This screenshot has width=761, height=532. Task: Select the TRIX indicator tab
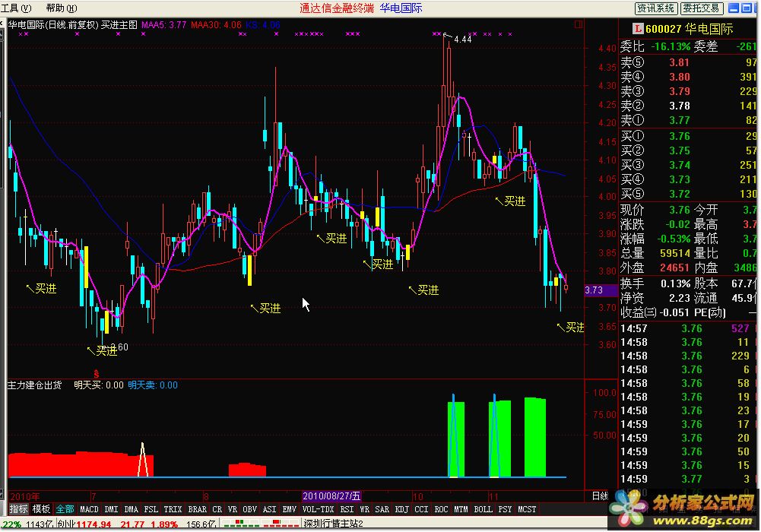[173, 509]
